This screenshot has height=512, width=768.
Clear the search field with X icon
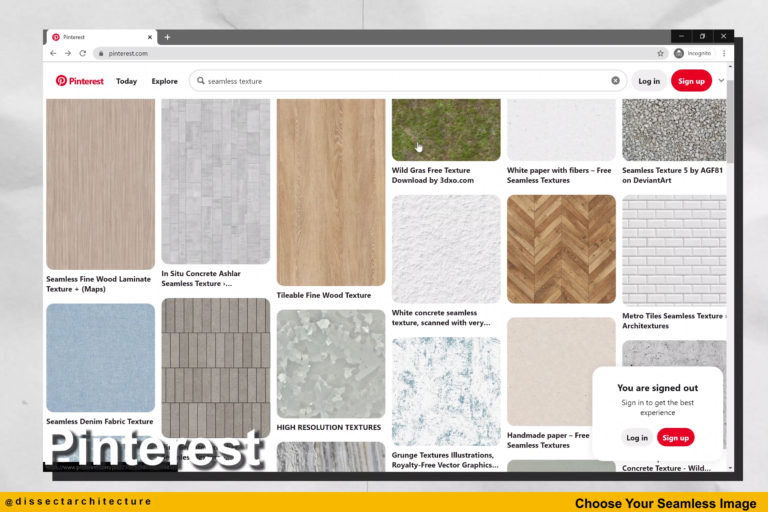click(x=615, y=81)
